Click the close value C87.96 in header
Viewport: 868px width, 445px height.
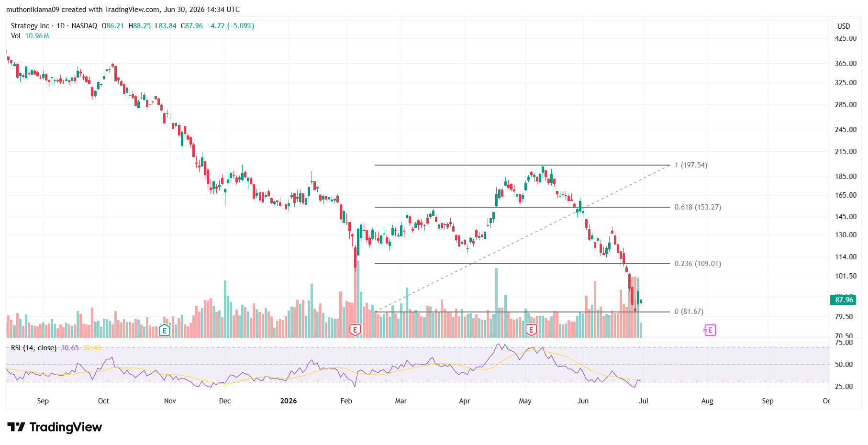tap(192, 26)
